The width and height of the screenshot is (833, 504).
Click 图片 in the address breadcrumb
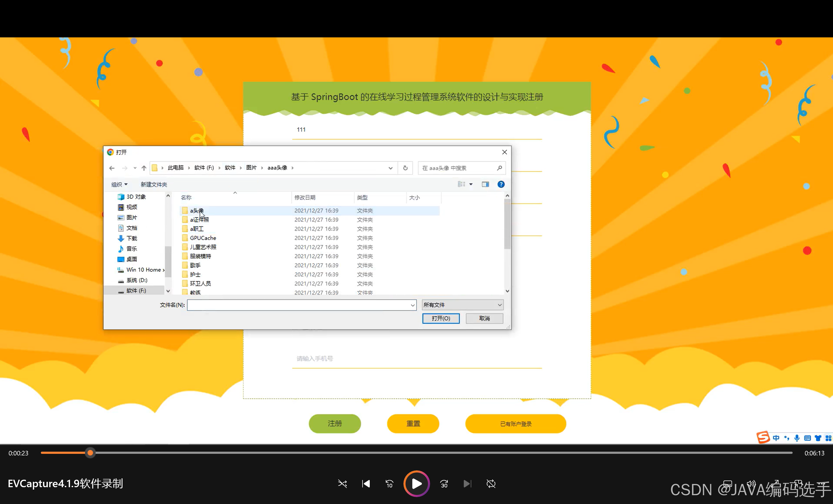click(251, 168)
